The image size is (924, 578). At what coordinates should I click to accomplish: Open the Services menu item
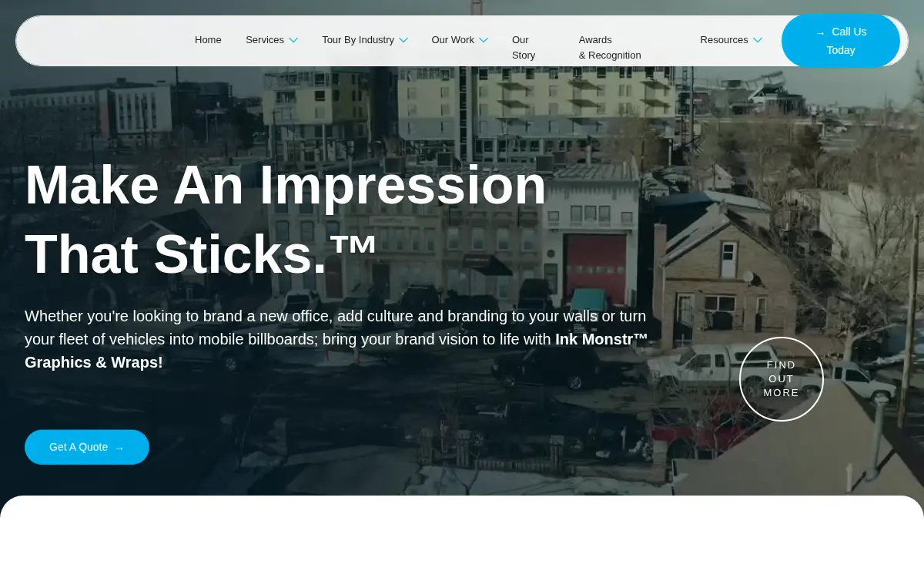pos(265,40)
